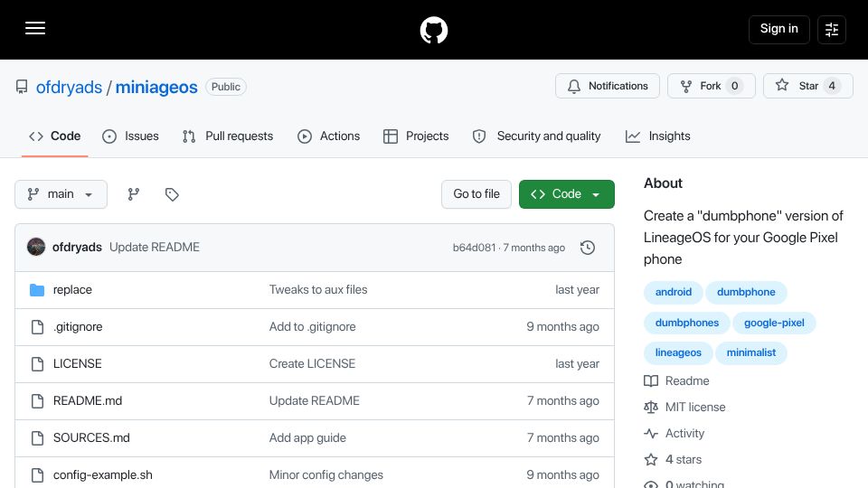Expand the green Code dropdown

(x=566, y=194)
